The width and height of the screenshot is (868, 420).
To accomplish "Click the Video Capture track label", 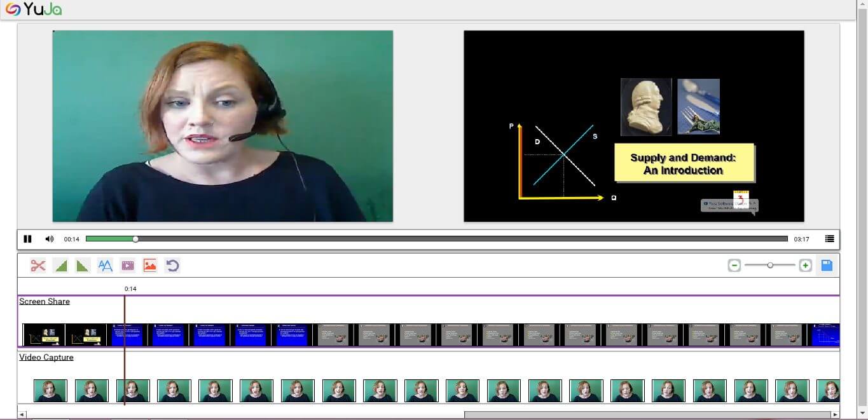I will (x=46, y=357).
